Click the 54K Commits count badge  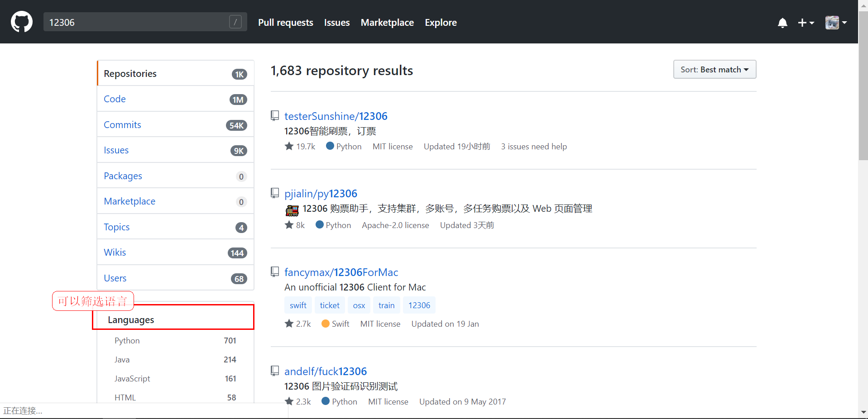(x=236, y=125)
